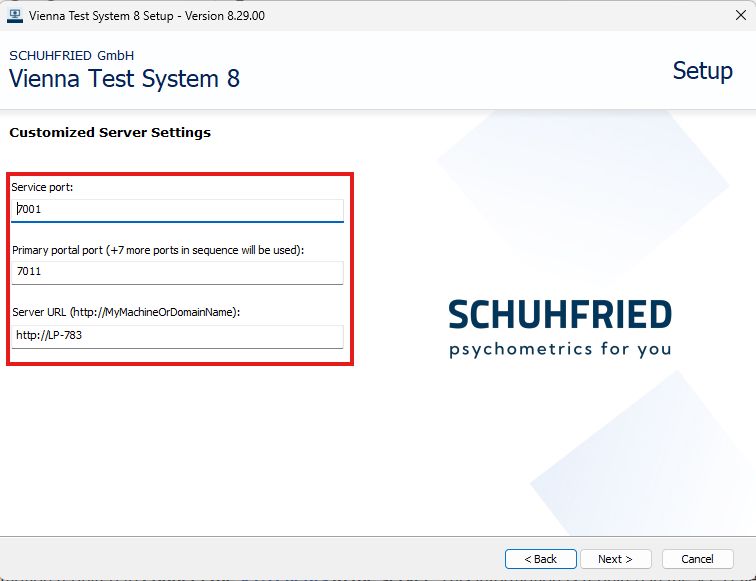
Task: Place the cursor after http://LP-783 in URL field
Action: tap(84, 336)
